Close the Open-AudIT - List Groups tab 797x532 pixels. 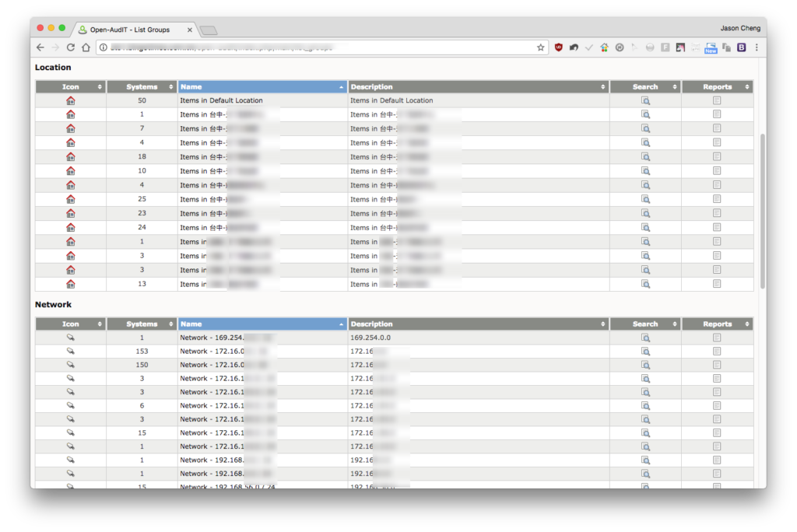tap(190, 30)
